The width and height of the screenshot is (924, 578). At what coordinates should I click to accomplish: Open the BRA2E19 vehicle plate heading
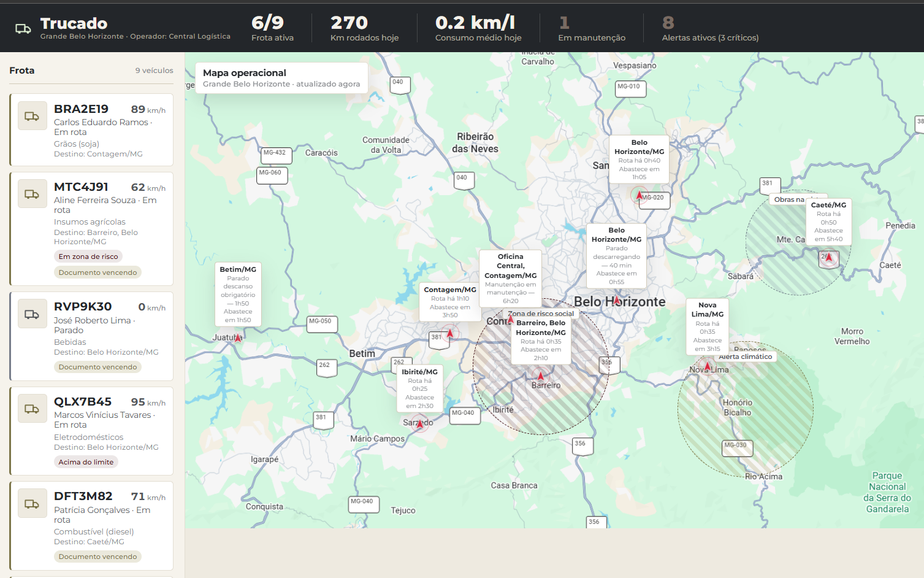pyautogui.click(x=81, y=109)
